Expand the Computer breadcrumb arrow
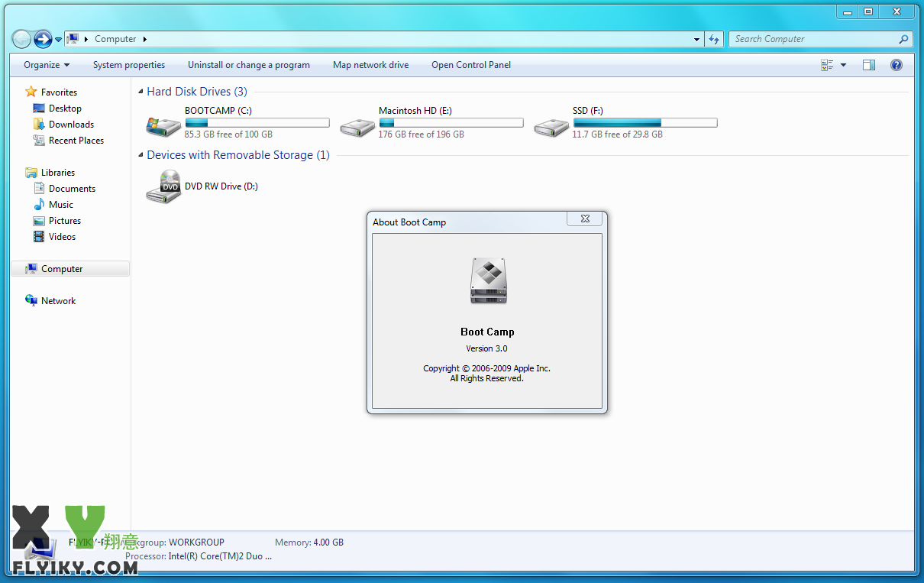The width and height of the screenshot is (924, 583). 144,39
